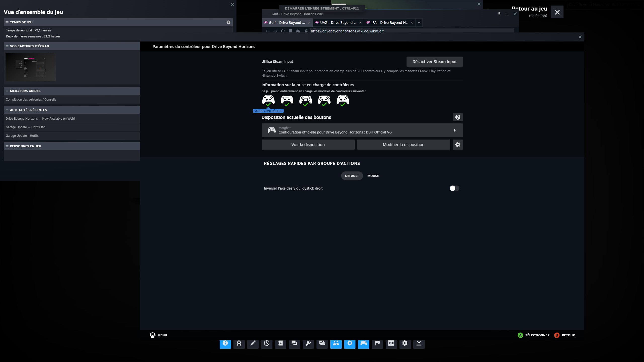Collapse the Personnes en jeu section
The image size is (644, 362).
[7, 146]
